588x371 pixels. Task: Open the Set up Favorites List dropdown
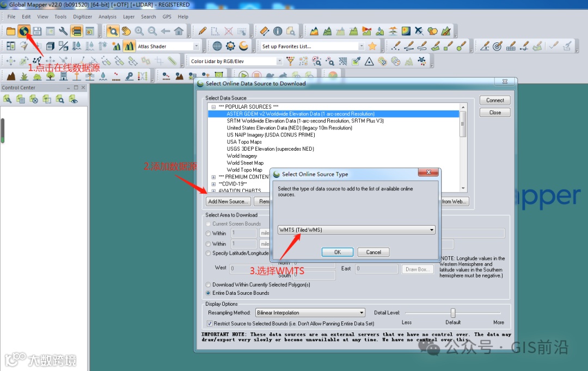tap(361, 46)
